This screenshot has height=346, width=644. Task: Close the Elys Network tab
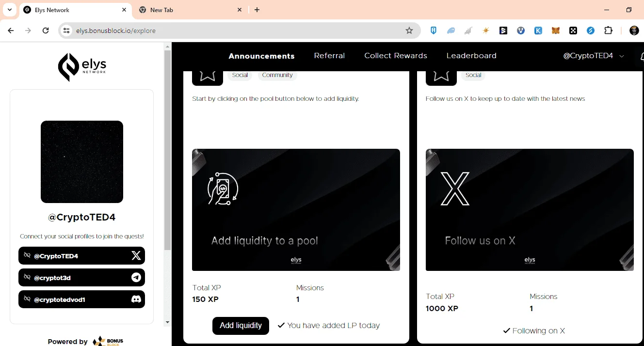pyautogui.click(x=124, y=10)
